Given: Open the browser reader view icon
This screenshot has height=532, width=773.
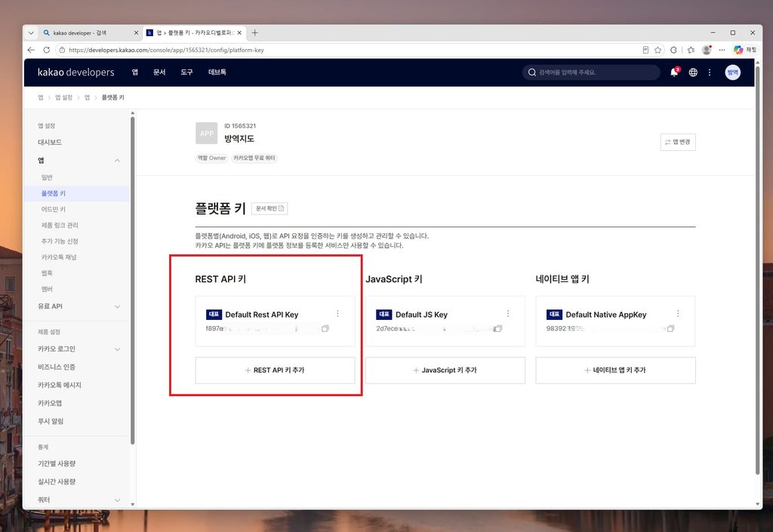Looking at the screenshot, I should (x=645, y=50).
